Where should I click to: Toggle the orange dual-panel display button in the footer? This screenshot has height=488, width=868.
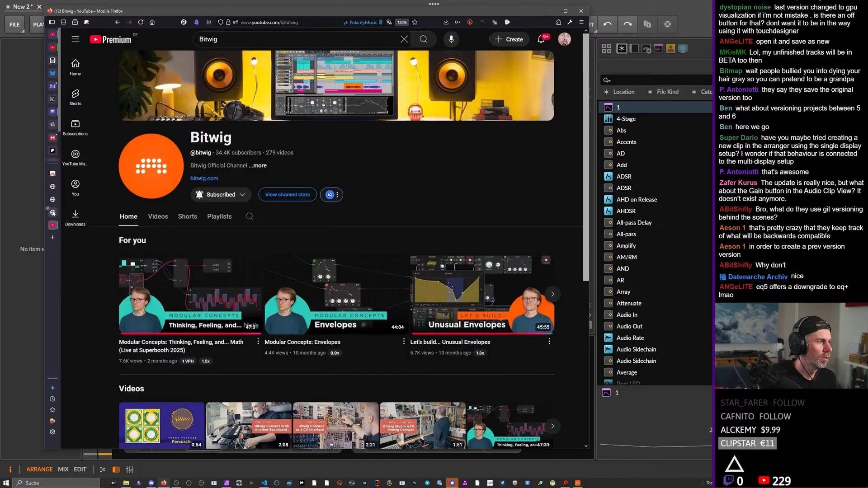(x=116, y=469)
